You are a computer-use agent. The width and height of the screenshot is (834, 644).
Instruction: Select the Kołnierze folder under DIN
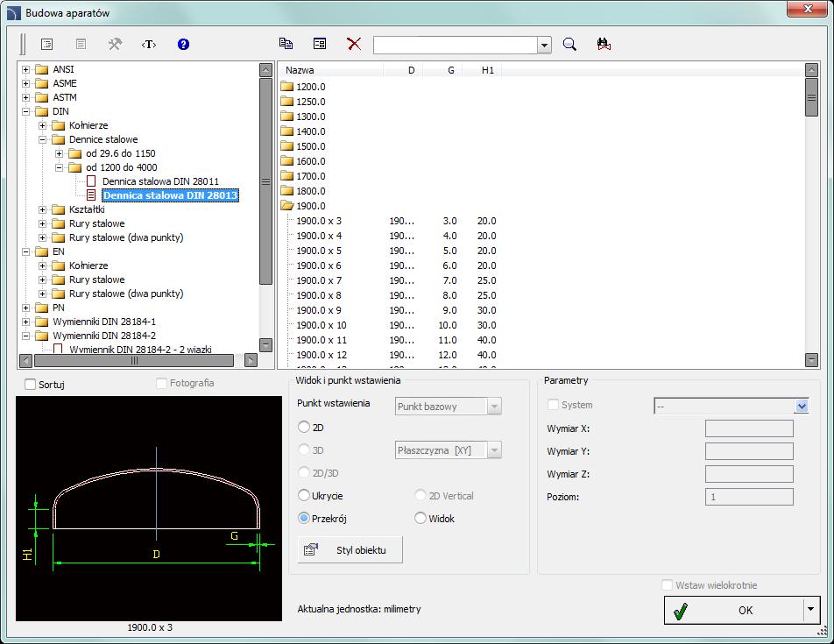point(80,125)
